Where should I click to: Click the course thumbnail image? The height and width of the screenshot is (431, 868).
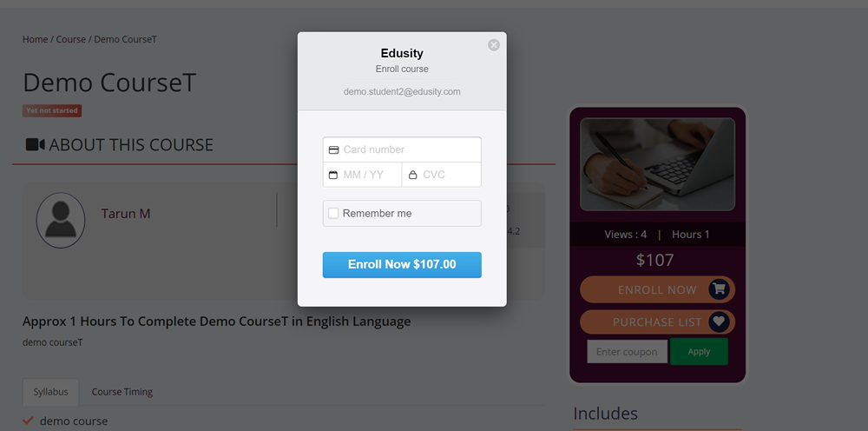(657, 164)
